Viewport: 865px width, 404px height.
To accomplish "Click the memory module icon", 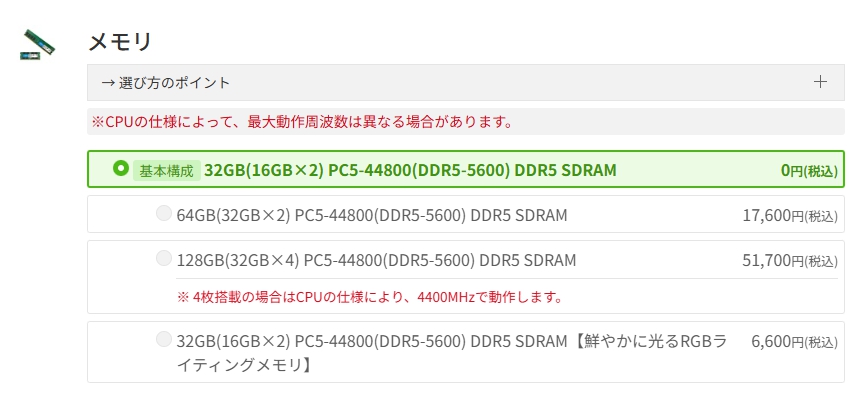I will [38, 45].
